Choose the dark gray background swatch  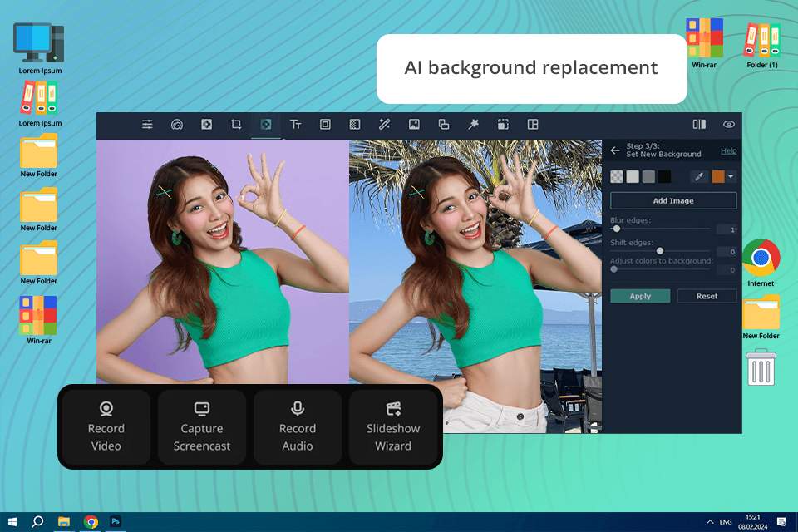tap(648, 177)
